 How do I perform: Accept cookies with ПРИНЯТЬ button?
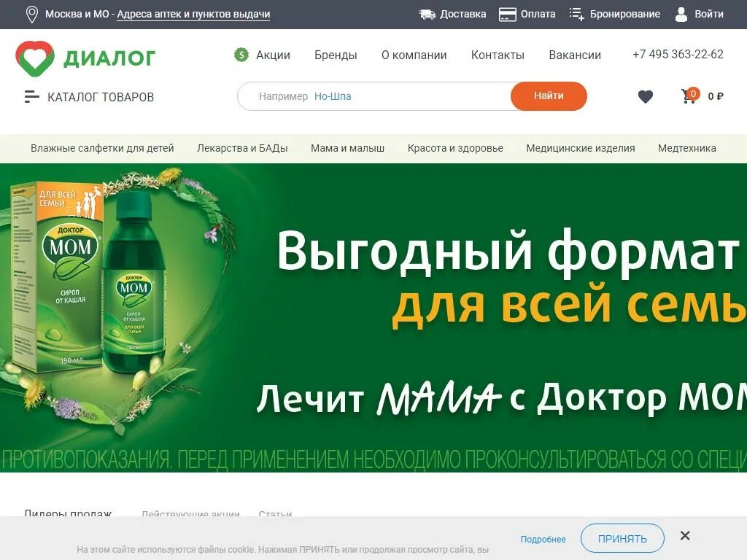622,539
